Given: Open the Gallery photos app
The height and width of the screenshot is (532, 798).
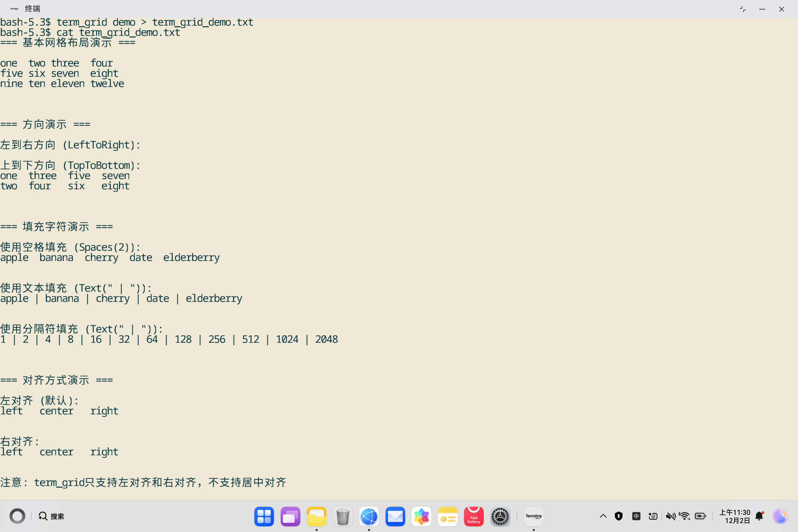Looking at the screenshot, I should click(x=421, y=516).
